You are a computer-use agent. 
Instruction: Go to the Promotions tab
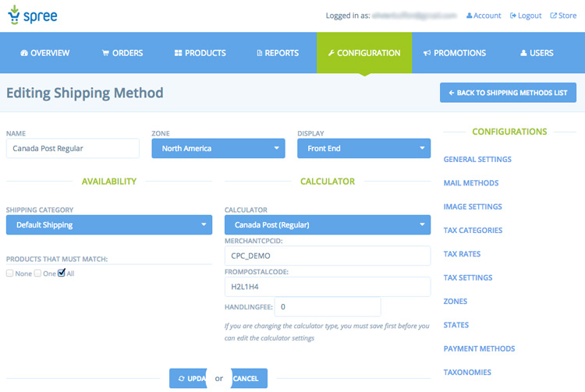[x=455, y=53]
